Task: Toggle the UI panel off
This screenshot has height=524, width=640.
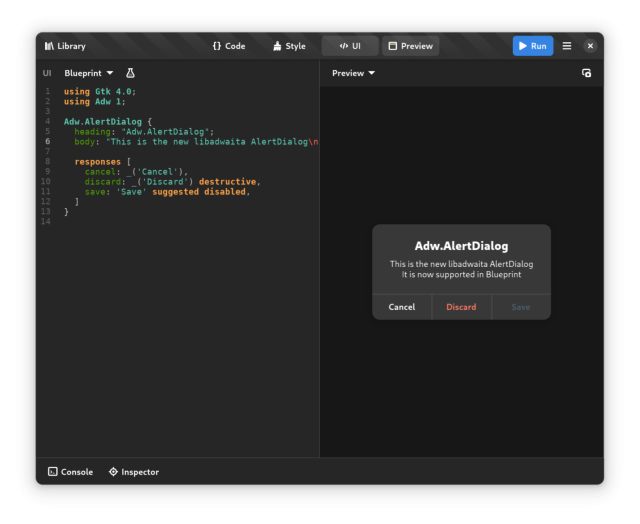Action: pyautogui.click(x=350, y=46)
